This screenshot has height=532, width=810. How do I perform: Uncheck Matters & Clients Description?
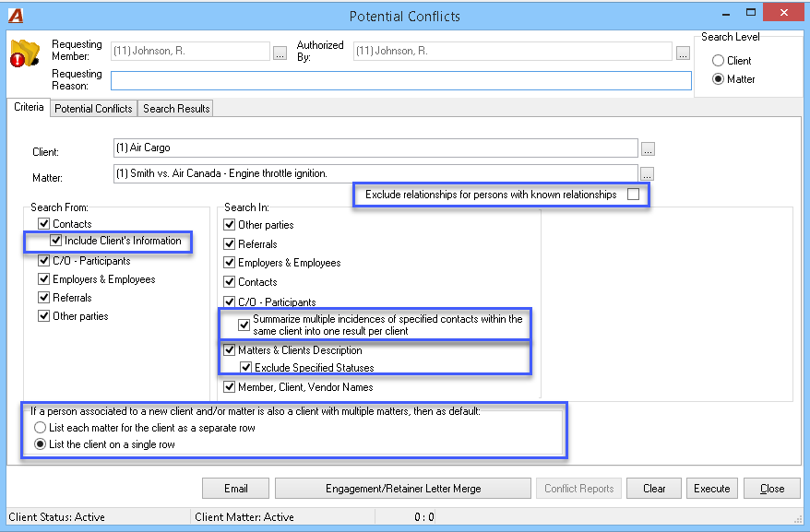[230, 350]
